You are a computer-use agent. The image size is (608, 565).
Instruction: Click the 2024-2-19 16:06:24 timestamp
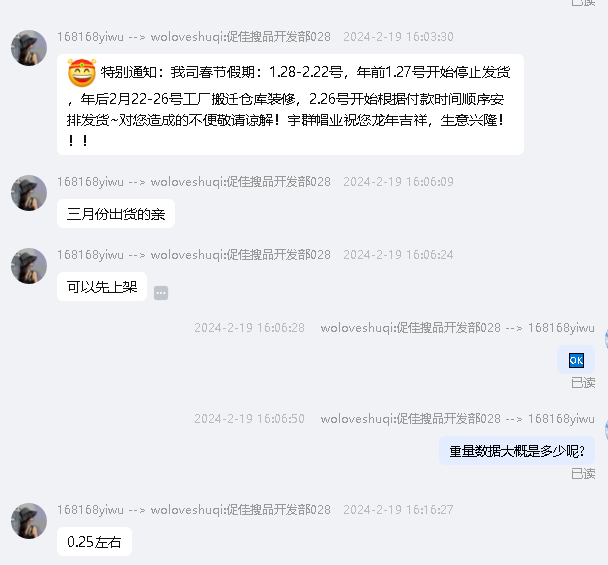tap(398, 255)
